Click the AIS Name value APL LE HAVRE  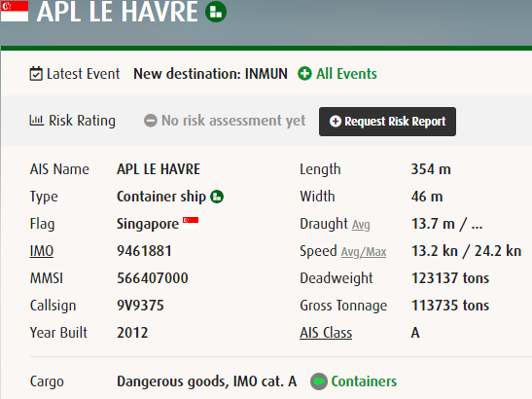[x=159, y=169]
